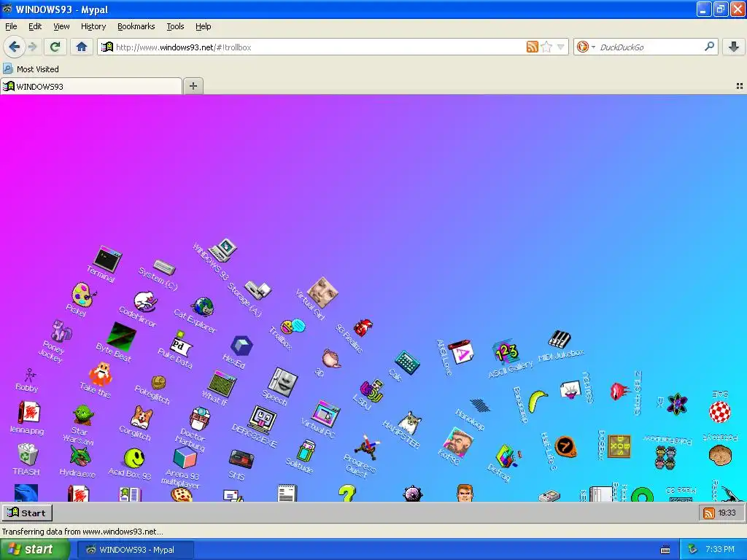Click the XP start button
This screenshot has width=747, height=560.
click(x=34, y=550)
